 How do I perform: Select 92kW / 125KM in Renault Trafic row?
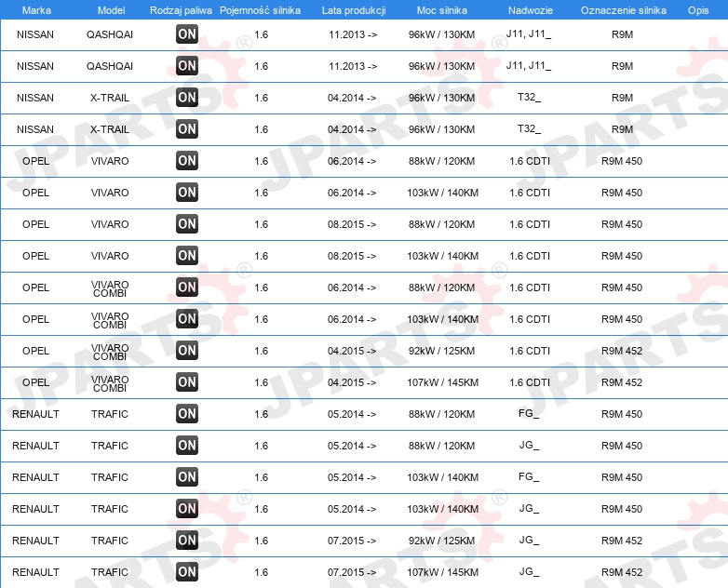441,541
